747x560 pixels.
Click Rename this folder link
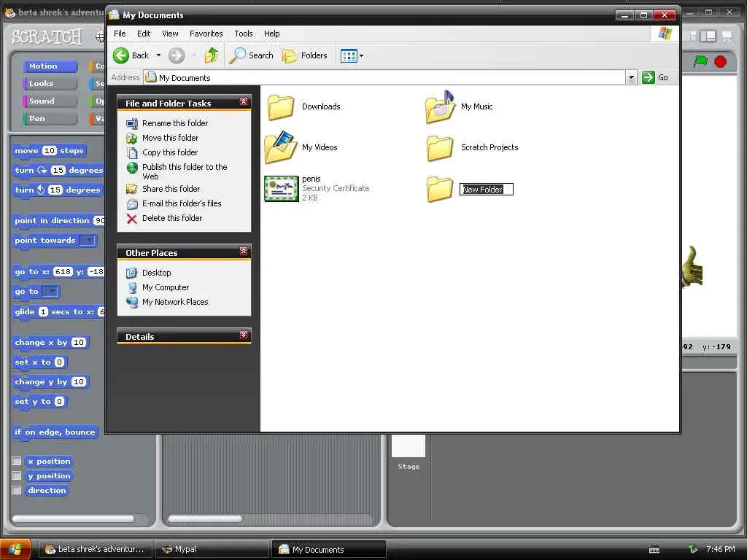point(175,123)
